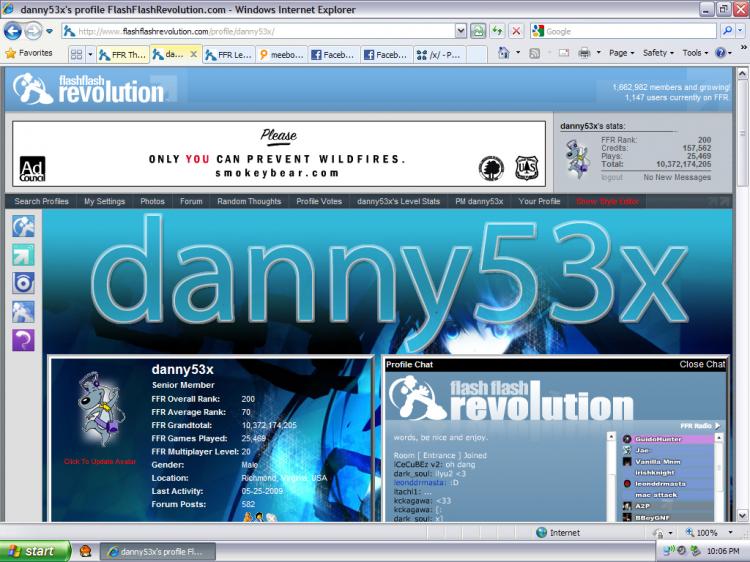Open Profile Votes nav item
The width and height of the screenshot is (750, 562).
point(319,201)
